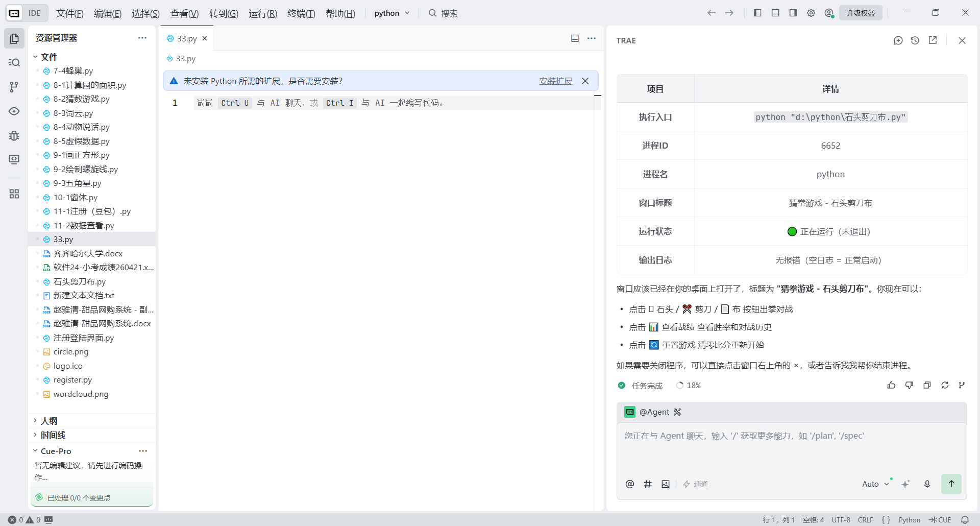Viewport: 980px width, 526px height.
Task: Click the errors count in status bar
Action: point(15,520)
